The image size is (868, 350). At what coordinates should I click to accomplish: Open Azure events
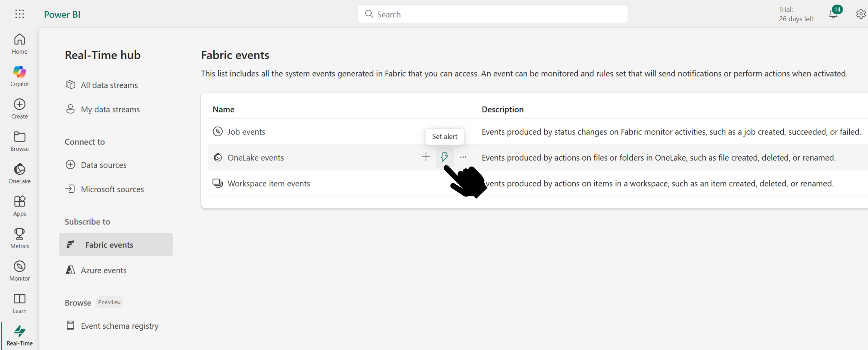tap(96, 270)
